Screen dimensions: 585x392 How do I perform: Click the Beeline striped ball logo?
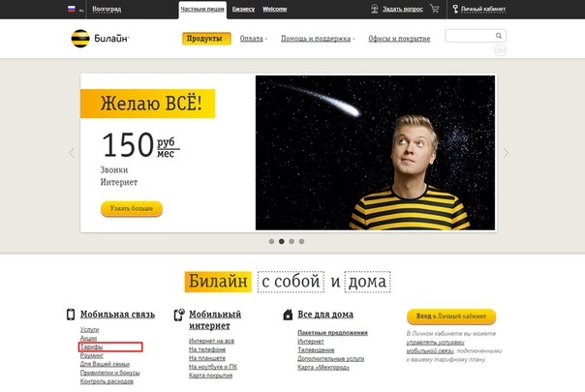[80, 39]
